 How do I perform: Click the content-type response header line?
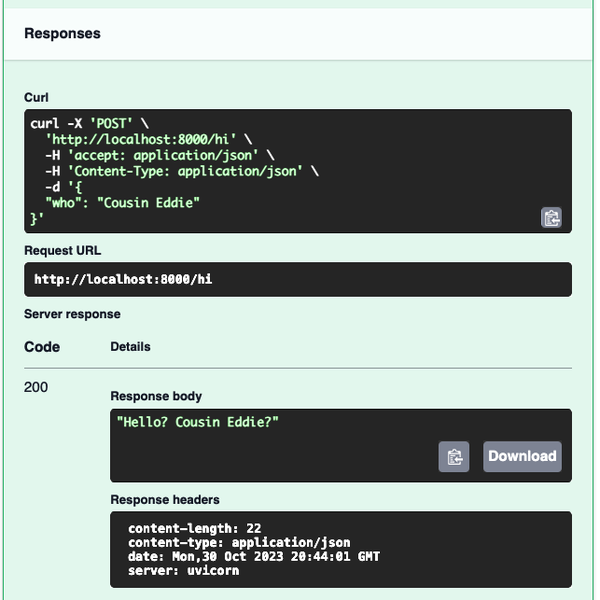point(239,542)
